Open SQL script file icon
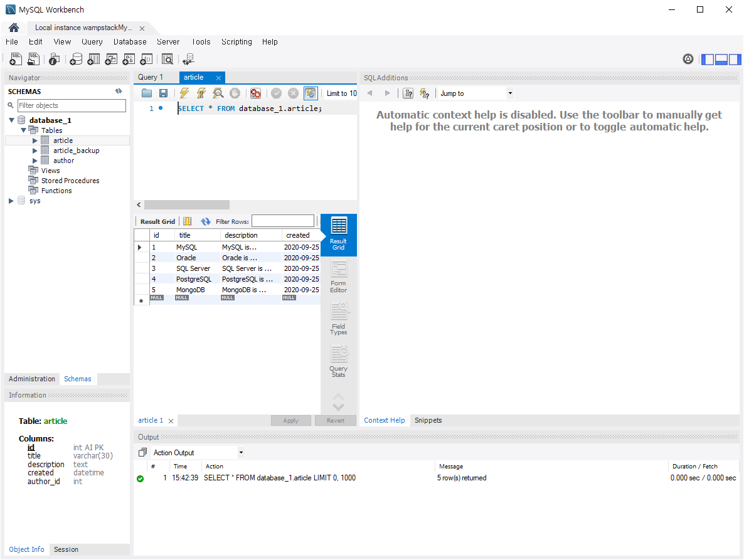 (33, 59)
